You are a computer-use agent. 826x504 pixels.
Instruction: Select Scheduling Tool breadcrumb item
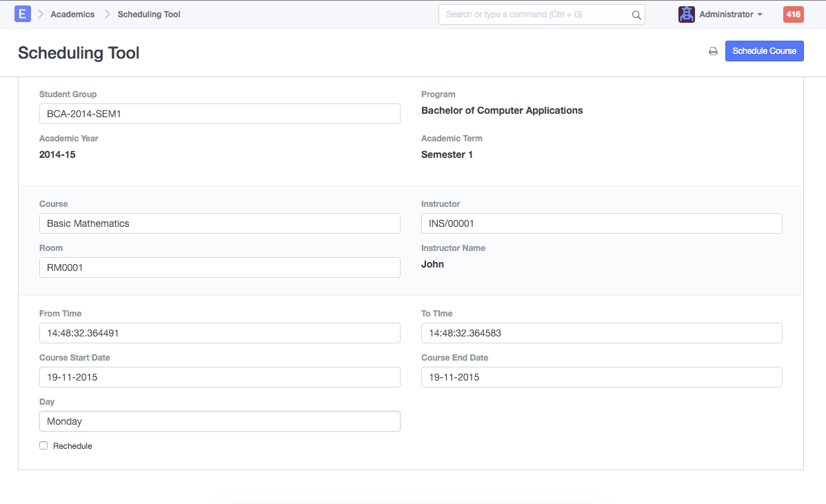149,14
